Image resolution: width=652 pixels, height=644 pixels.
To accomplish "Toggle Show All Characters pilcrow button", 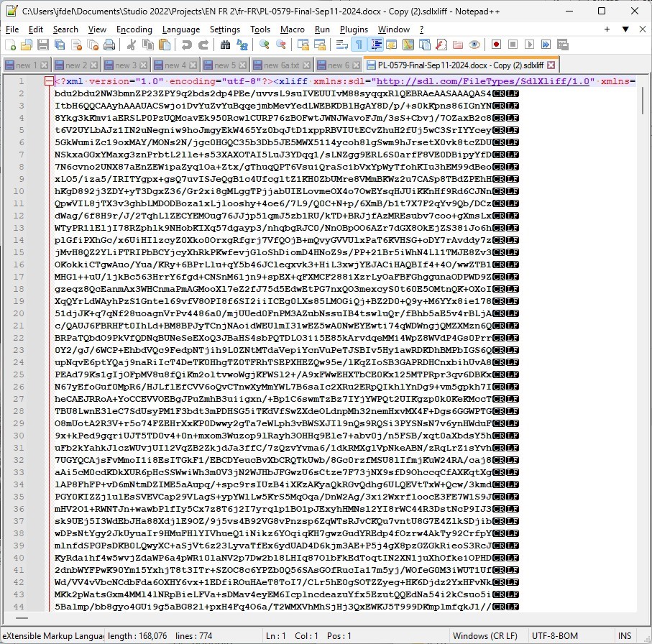I will coord(359,45).
